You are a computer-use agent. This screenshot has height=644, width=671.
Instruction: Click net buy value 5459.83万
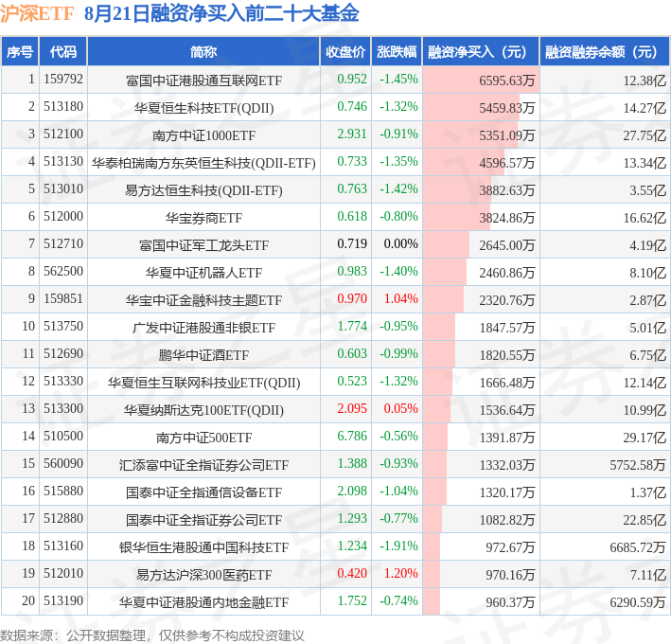tap(506, 108)
